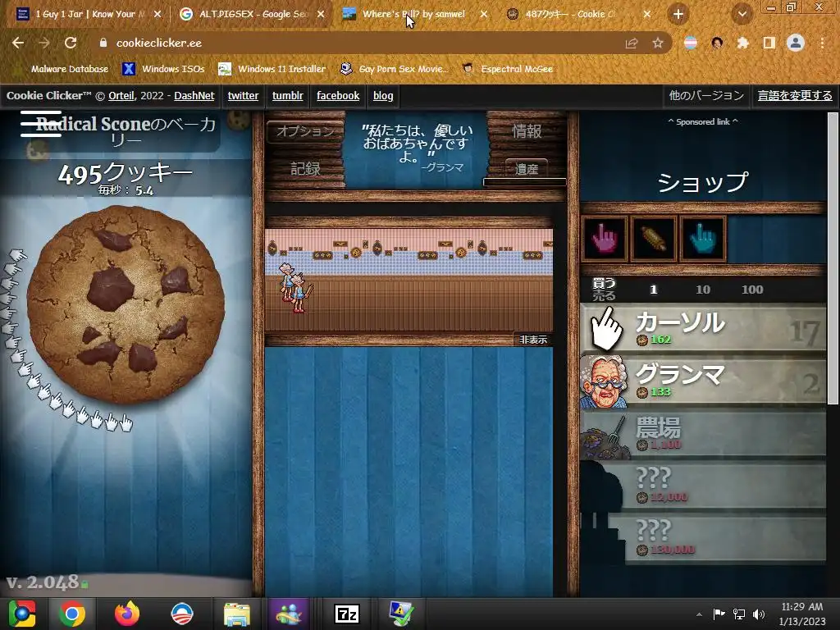Select the locked 農場 building

tap(703, 433)
